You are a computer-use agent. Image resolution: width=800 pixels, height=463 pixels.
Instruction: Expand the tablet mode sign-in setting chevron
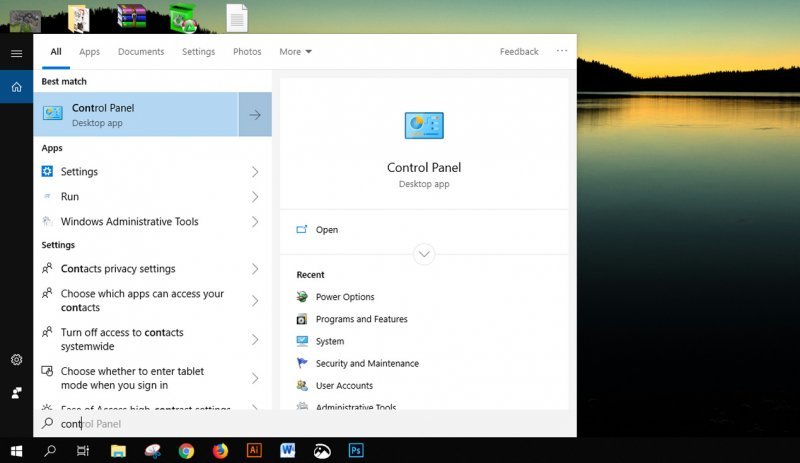tap(255, 378)
